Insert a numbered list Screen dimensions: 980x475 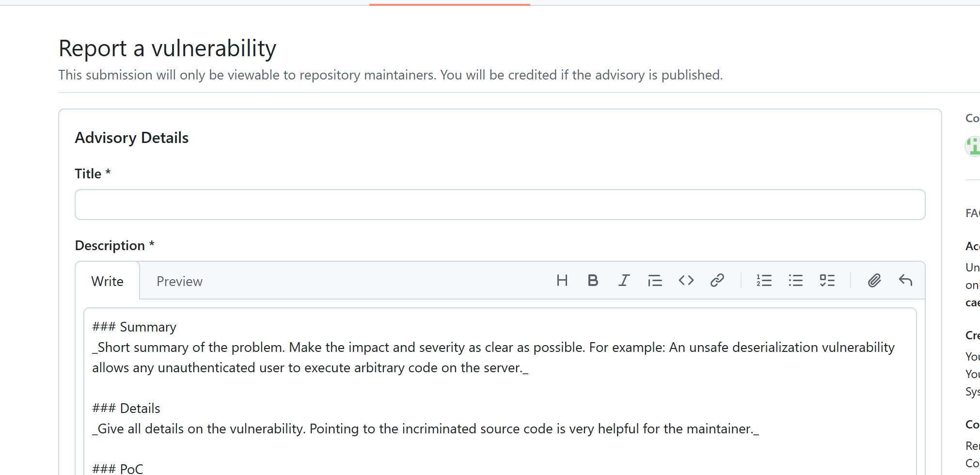764,281
